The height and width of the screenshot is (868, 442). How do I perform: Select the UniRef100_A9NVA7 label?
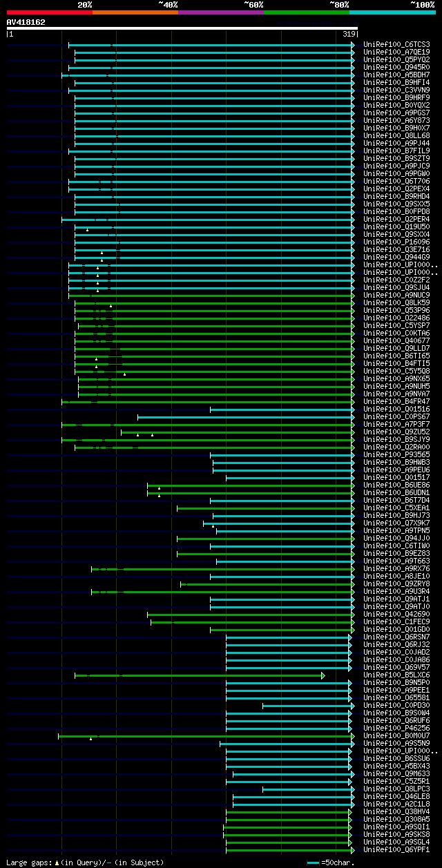[x=396, y=394]
